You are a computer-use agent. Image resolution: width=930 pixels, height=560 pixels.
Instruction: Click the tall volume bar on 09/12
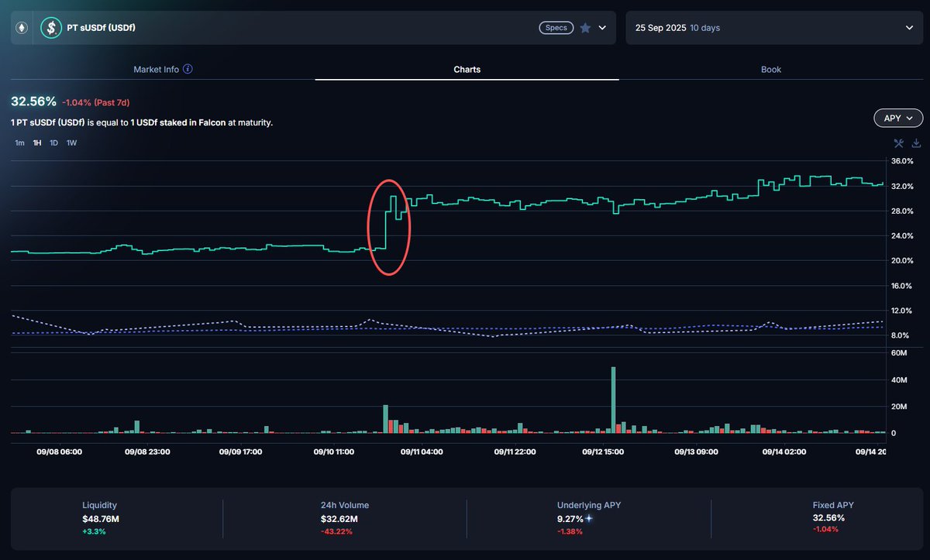(613, 400)
